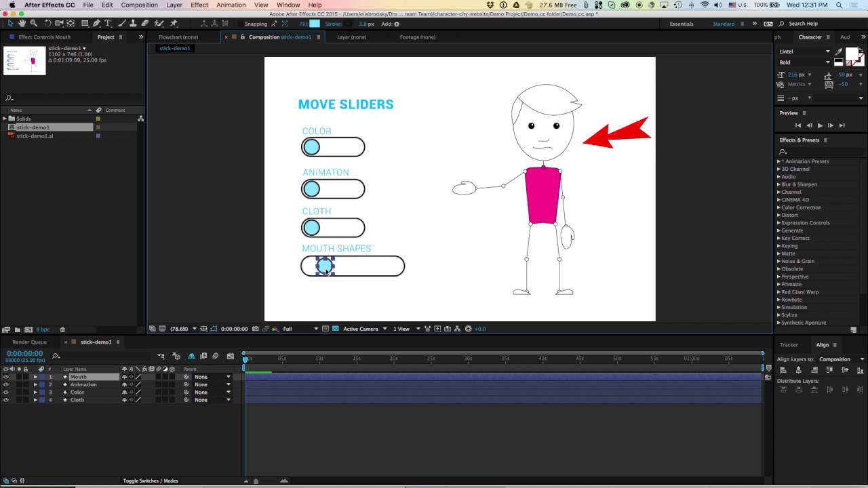Select the Hand tool
Screen dimensions: 868x488
22,23
